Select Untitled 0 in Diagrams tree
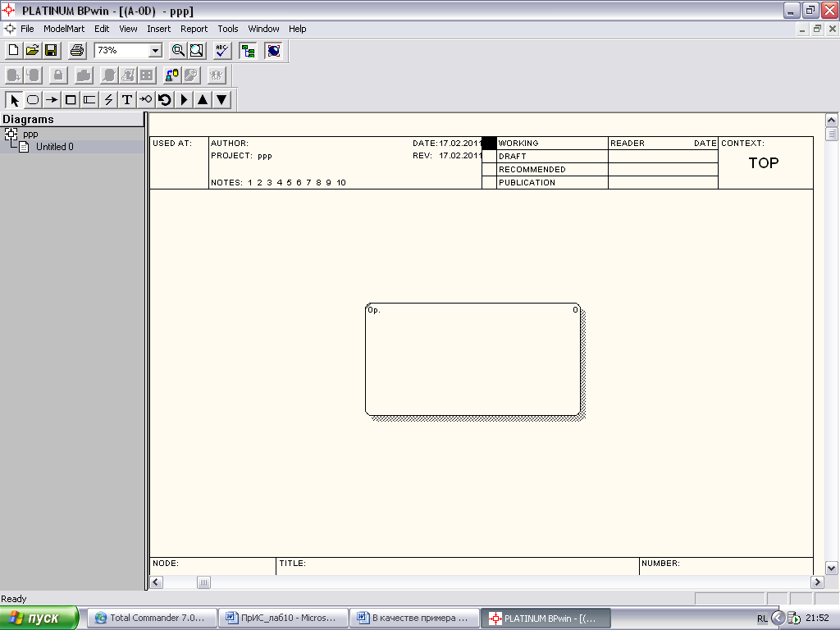The height and width of the screenshot is (630, 840). tap(55, 147)
